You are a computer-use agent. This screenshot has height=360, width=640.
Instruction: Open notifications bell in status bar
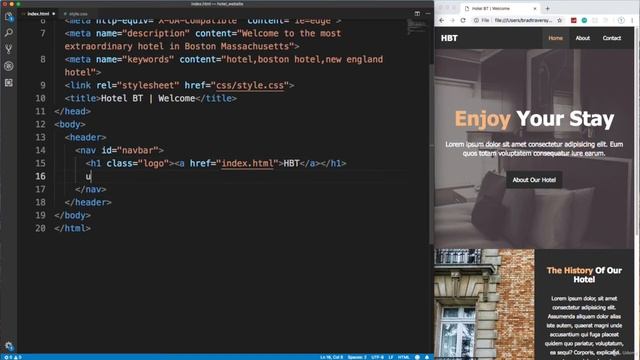pos(427,357)
